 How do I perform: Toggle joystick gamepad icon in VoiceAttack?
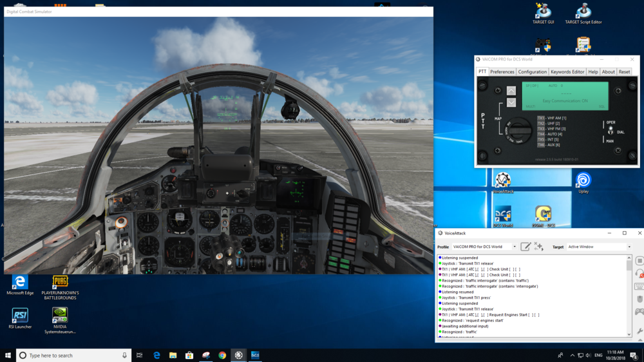point(639,312)
